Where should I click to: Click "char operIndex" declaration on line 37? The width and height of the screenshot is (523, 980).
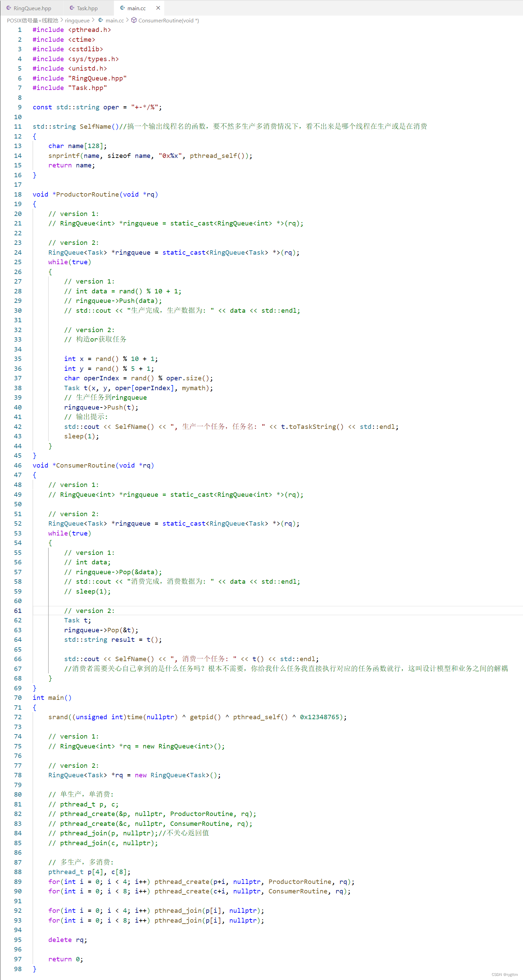click(x=91, y=378)
